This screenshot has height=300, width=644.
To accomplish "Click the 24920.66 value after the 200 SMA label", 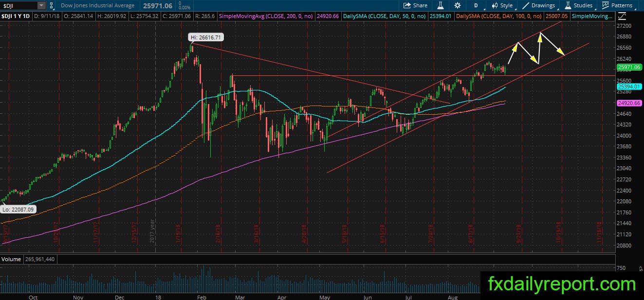I will click(x=329, y=16).
